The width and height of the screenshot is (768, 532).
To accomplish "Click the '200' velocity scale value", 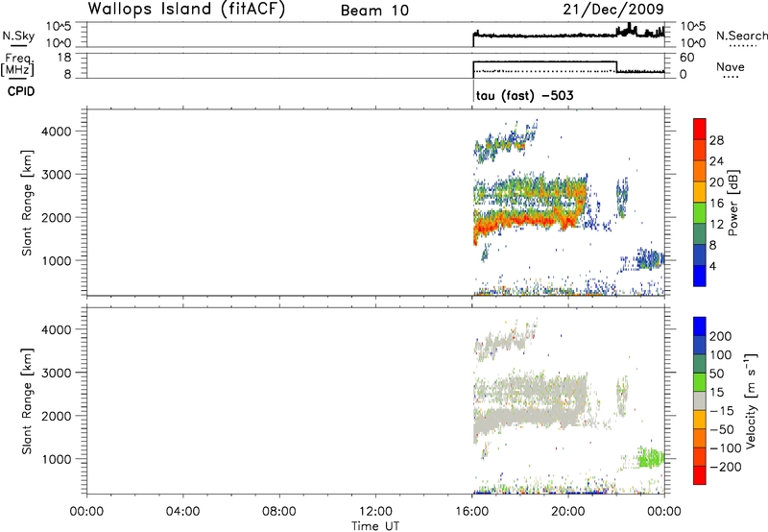I will point(721,336).
